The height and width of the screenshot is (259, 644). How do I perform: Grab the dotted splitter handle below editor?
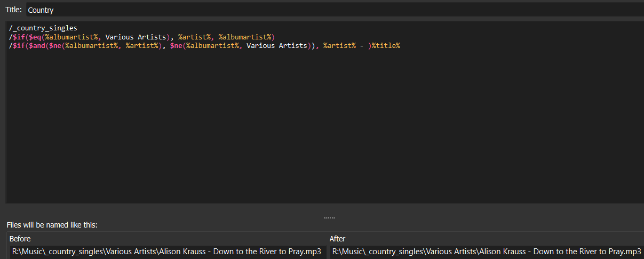[x=329, y=217]
